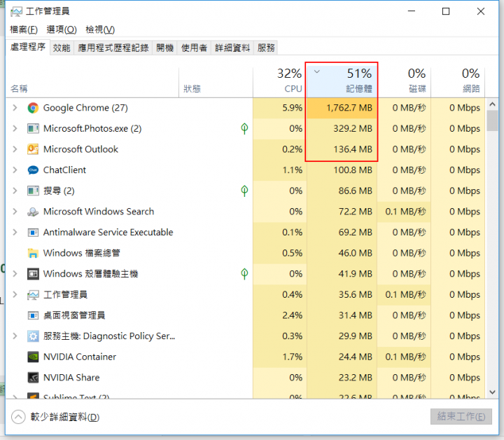Click the Google Chrome process icon
The width and height of the screenshot is (504, 440).
click(33, 108)
